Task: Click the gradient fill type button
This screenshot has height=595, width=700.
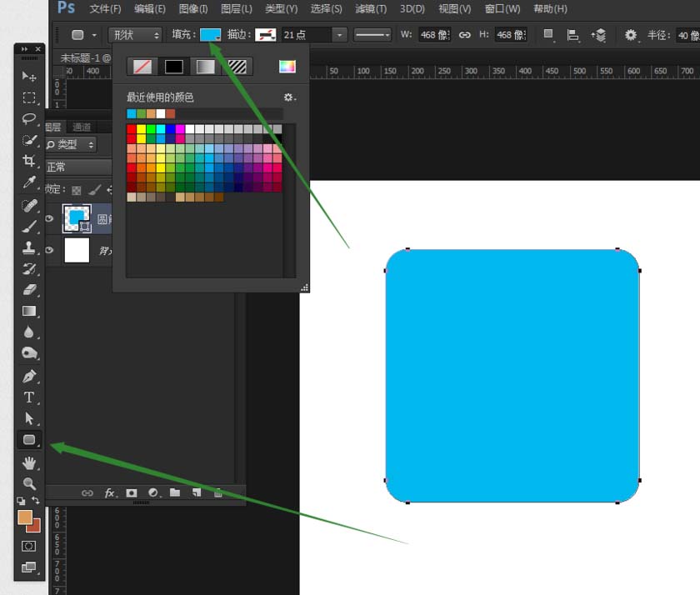Action: [205, 67]
